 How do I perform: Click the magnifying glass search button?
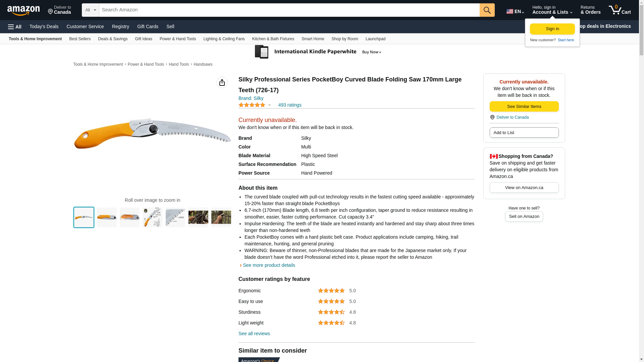point(487,10)
